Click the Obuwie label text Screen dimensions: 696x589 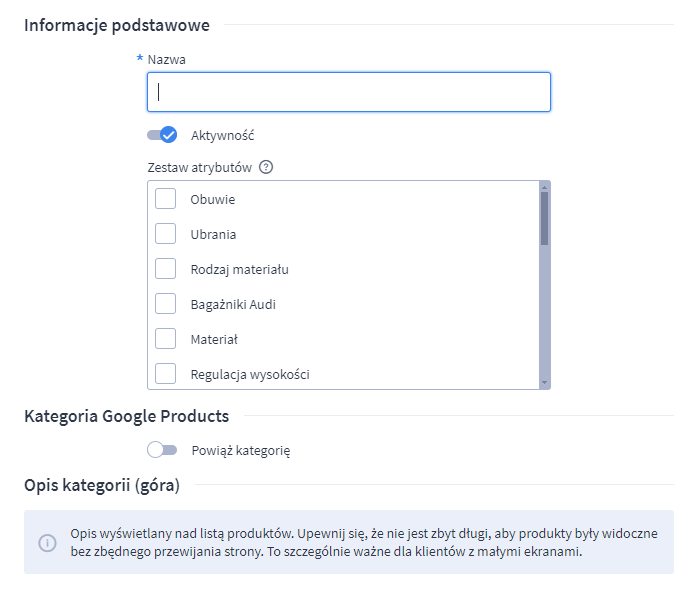pos(213,199)
